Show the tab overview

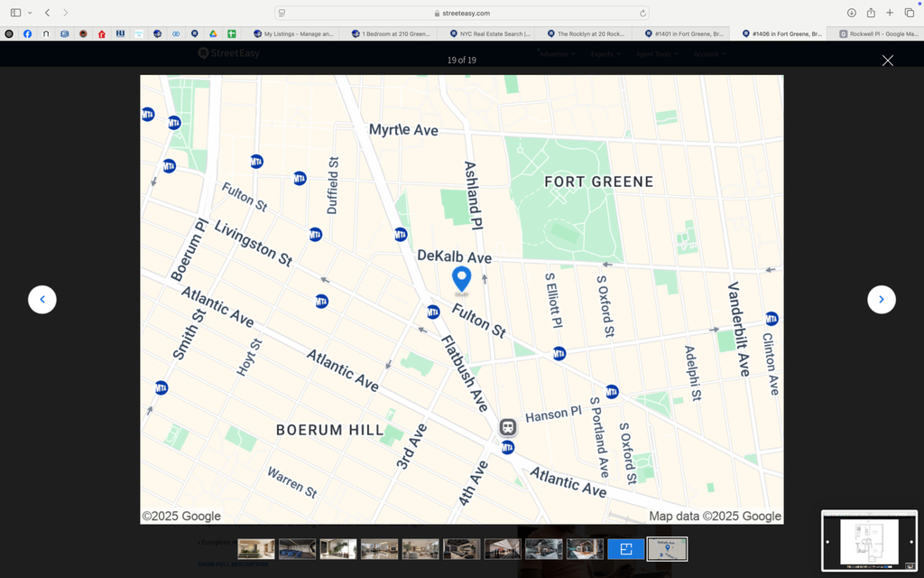910,13
